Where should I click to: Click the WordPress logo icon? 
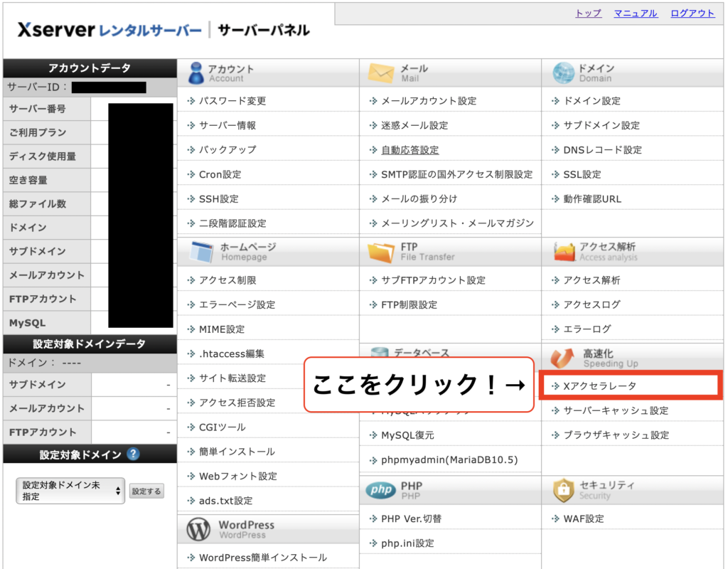click(198, 529)
